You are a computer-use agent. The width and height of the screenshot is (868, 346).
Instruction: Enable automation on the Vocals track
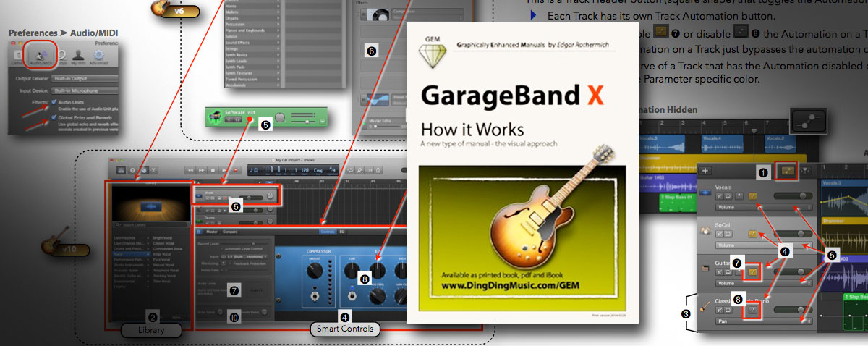point(752,196)
